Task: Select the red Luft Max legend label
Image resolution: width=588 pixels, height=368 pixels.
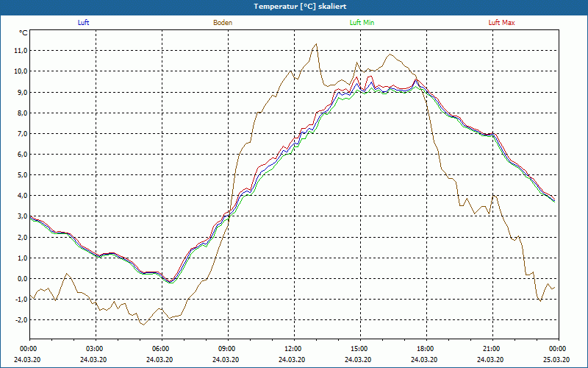Action: (x=501, y=23)
